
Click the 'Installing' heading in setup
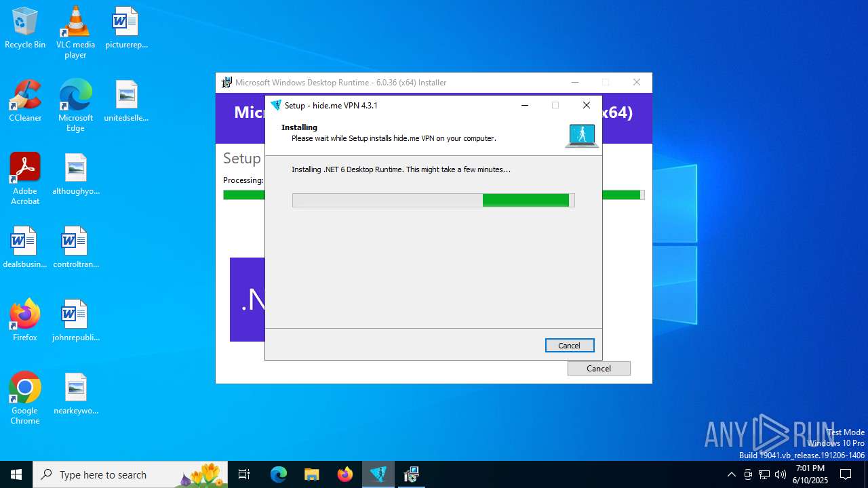299,127
